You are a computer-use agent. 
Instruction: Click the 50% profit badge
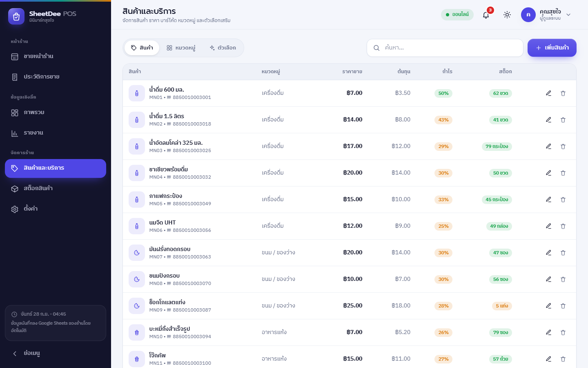[x=443, y=93]
